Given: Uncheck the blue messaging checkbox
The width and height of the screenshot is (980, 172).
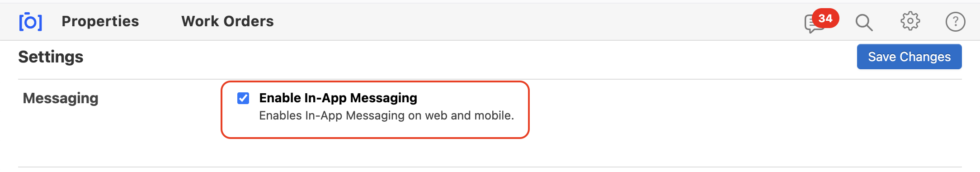Looking at the screenshot, I should click(x=243, y=98).
